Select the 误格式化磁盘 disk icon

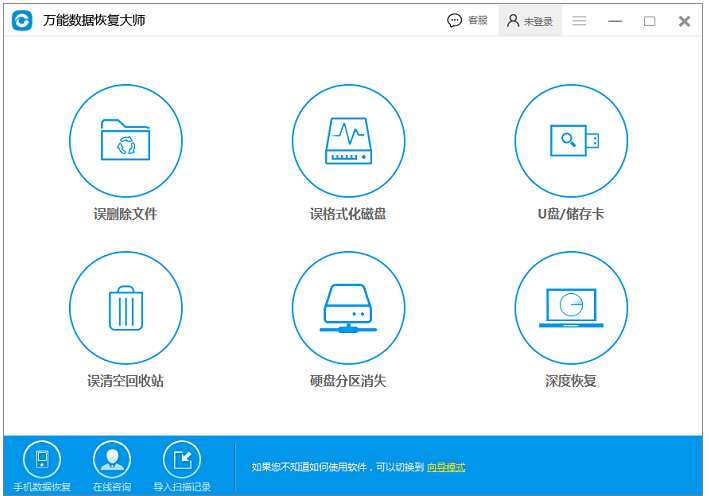point(348,141)
